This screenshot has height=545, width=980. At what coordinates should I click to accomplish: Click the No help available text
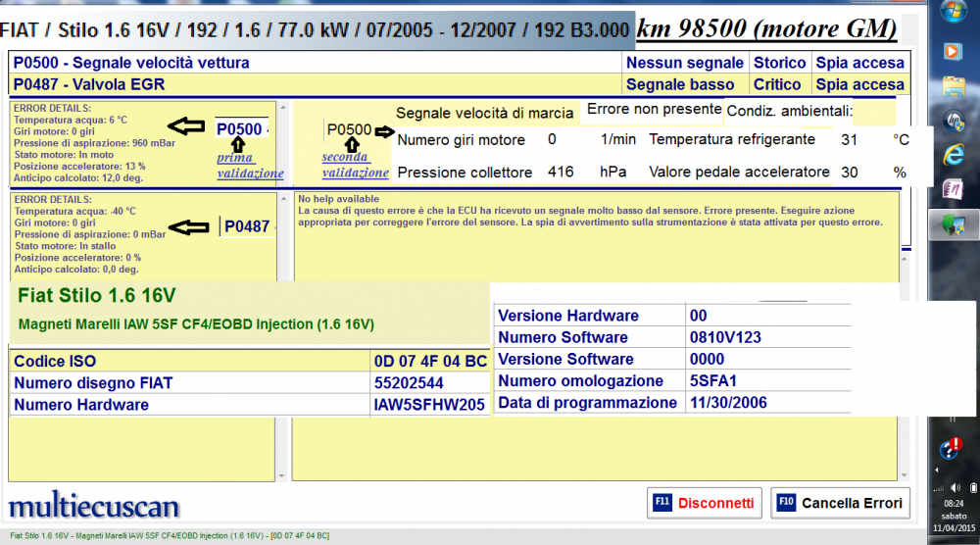point(338,199)
